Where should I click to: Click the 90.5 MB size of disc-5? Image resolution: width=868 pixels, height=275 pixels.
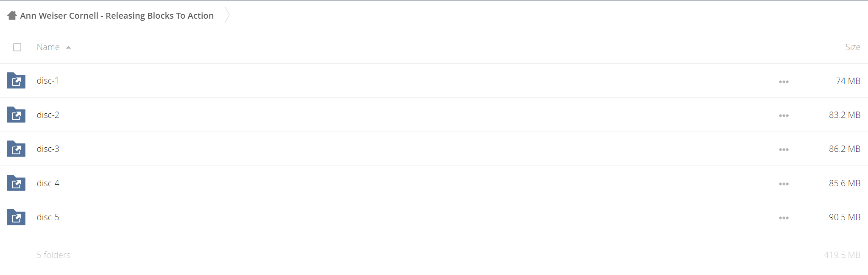pos(844,217)
